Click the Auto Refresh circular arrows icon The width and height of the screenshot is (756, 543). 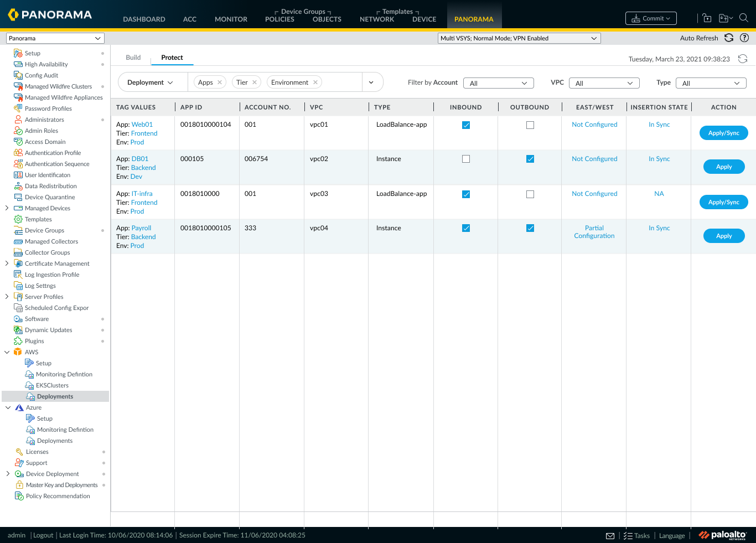point(729,38)
